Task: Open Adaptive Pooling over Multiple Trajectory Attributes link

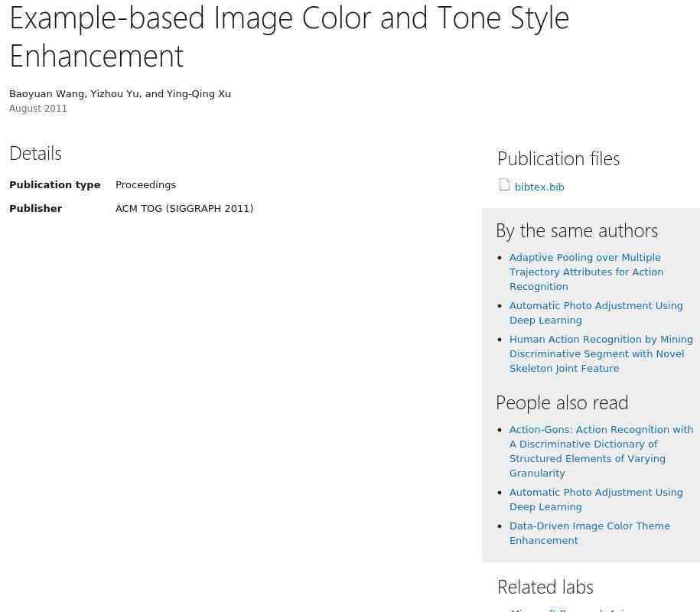Action: (x=586, y=272)
